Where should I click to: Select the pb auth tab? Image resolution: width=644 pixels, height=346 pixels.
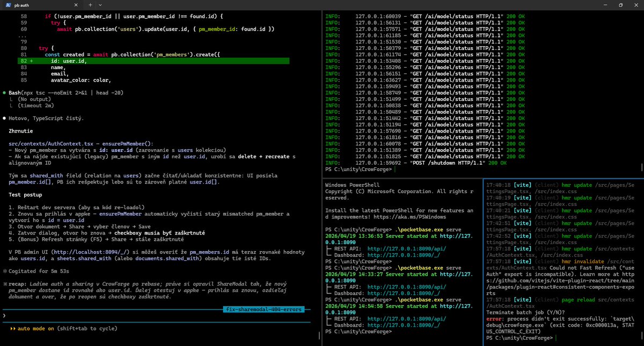(x=43, y=4)
